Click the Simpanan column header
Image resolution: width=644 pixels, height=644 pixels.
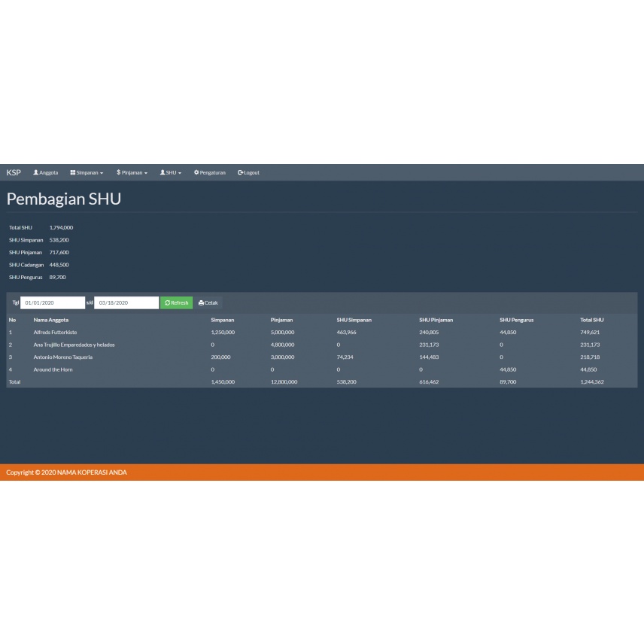[223, 320]
